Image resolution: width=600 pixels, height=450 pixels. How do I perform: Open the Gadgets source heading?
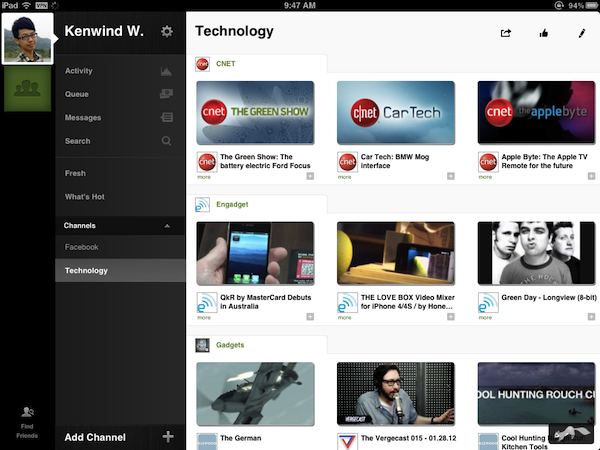pyautogui.click(x=230, y=345)
